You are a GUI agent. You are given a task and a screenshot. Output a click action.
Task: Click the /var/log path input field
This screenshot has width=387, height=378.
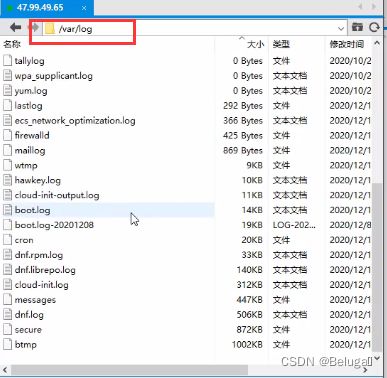[x=195, y=29]
